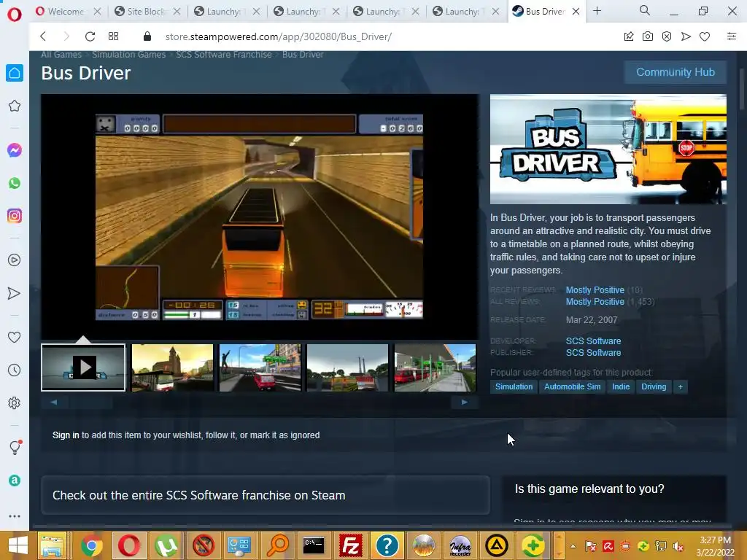Open the Community Hub button
The image size is (747, 560).
coord(675,72)
